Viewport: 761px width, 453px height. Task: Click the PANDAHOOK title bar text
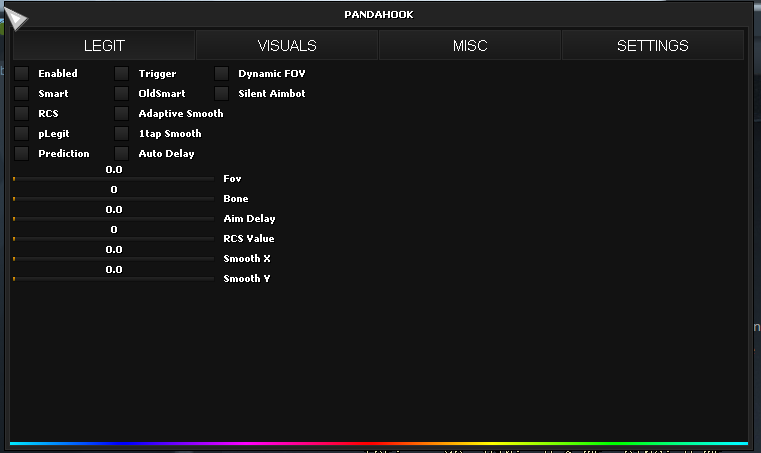[379, 15]
